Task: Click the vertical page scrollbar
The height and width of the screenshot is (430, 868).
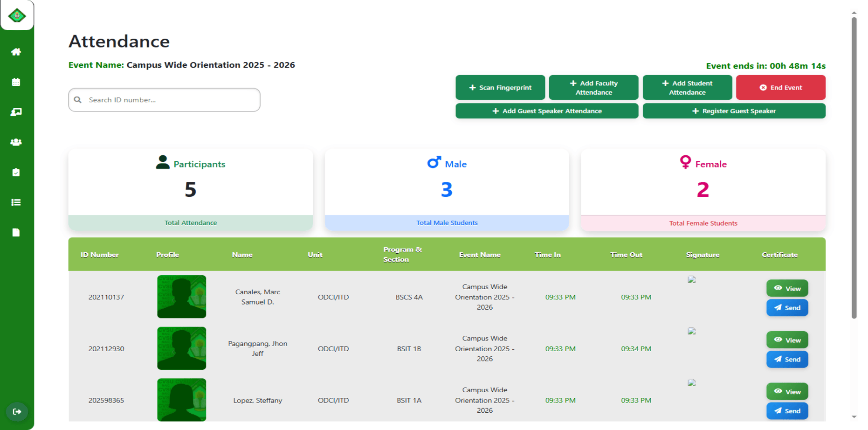Action: point(854,168)
